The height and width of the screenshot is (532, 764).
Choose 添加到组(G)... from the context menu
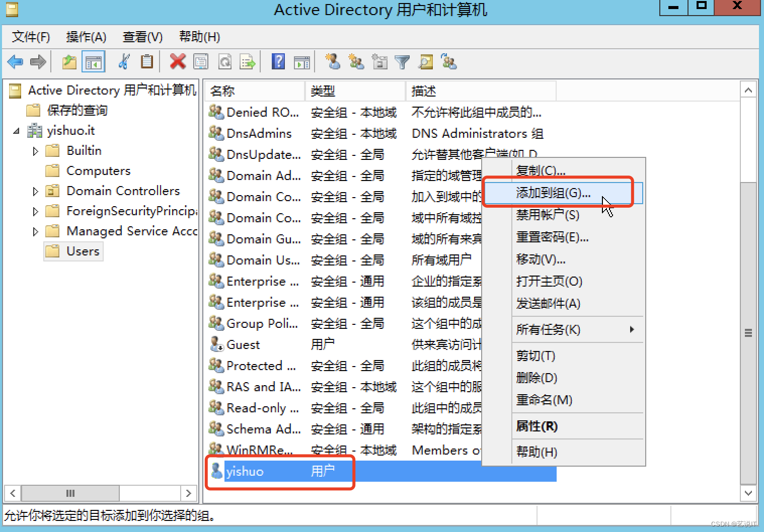[x=564, y=193]
